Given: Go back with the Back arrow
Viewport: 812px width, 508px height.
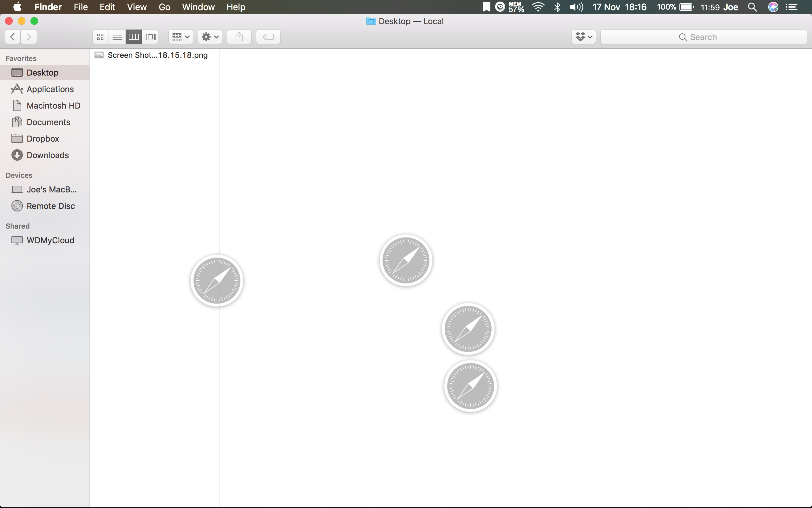Looking at the screenshot, I should [x=13, y=37].
